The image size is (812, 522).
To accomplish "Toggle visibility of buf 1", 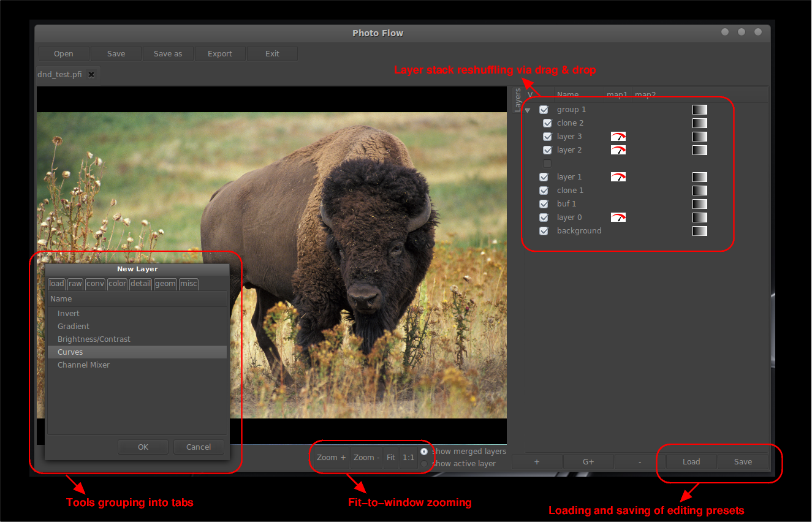I will [x=544, y=204].
